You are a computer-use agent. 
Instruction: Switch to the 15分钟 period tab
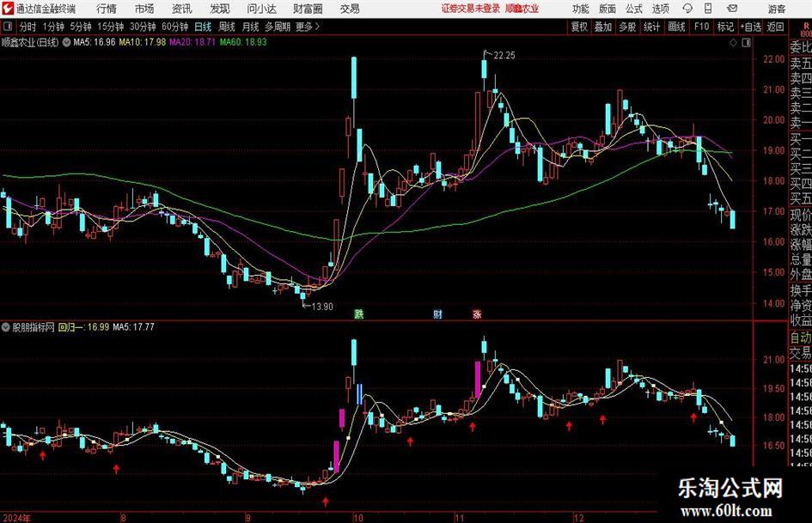click(x=110, y=27)
